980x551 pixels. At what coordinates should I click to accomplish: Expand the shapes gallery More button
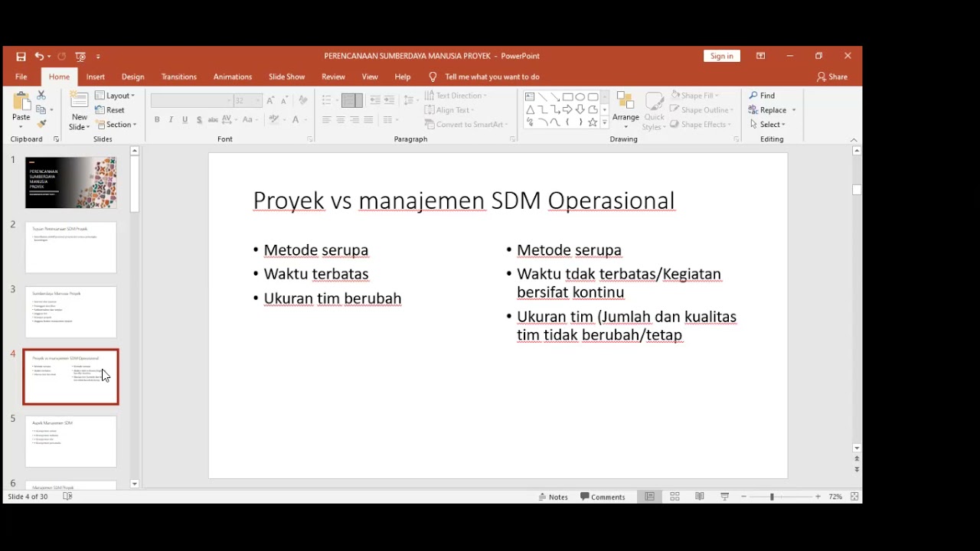pos(604,122)
